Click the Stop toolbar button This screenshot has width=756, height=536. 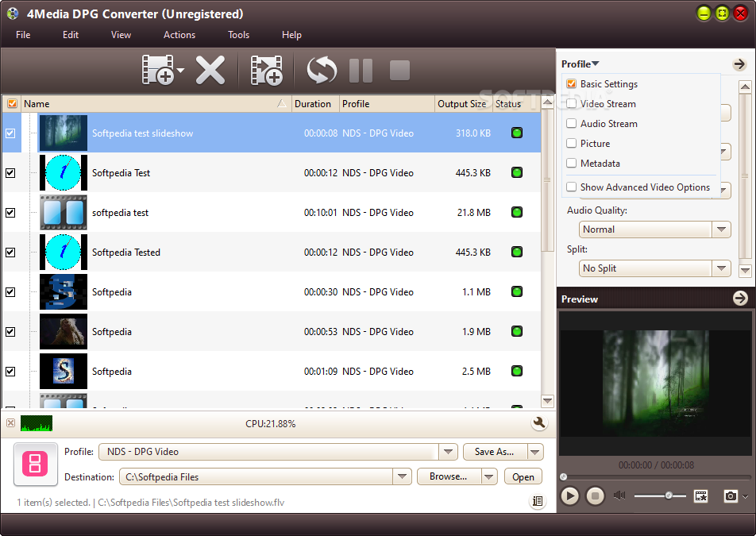click(399, 71)
